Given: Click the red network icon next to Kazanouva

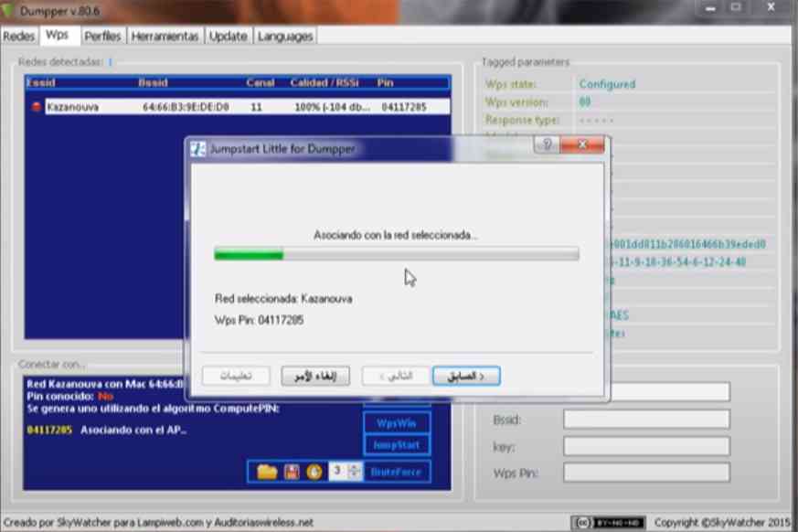Looking at the screenshot, I should (37, 107).
